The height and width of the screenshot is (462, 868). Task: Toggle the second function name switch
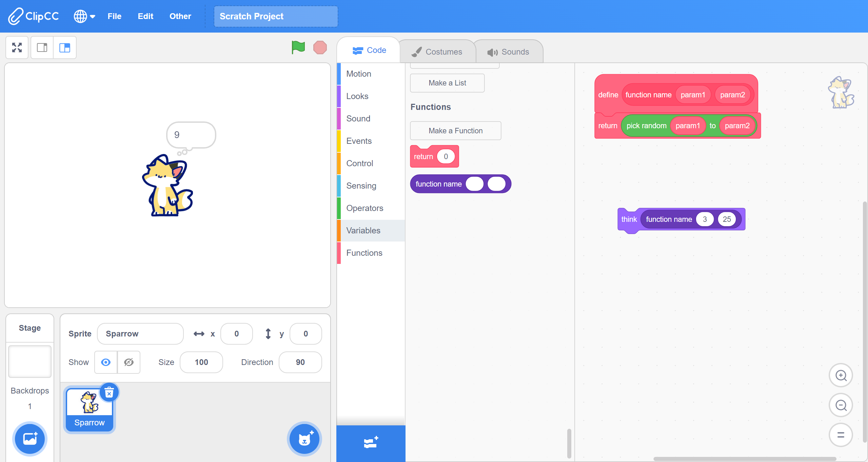tap(495, 183)
